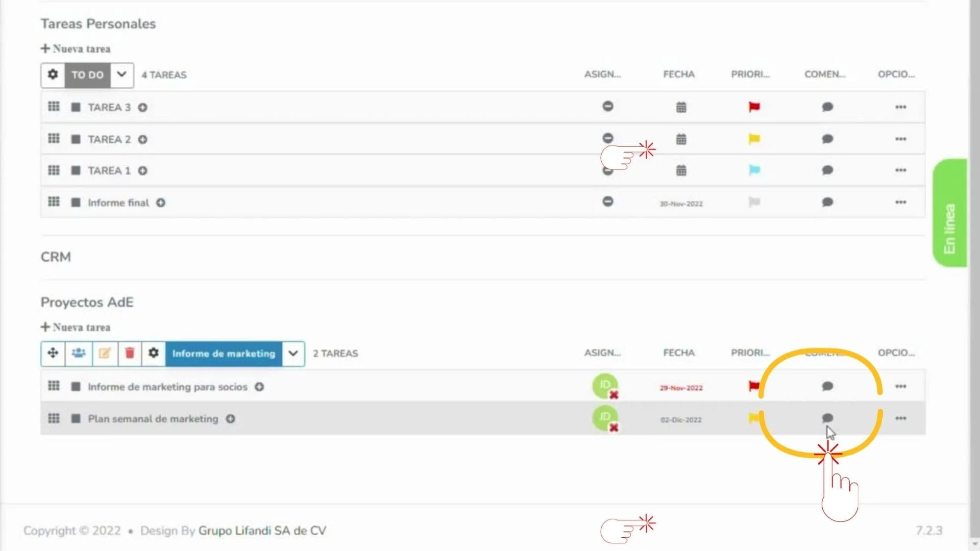This screenshot has width=980, height=551.
Task: Mark Informe de marketing para socios checkbox
Action: click(x=76, y=387)
